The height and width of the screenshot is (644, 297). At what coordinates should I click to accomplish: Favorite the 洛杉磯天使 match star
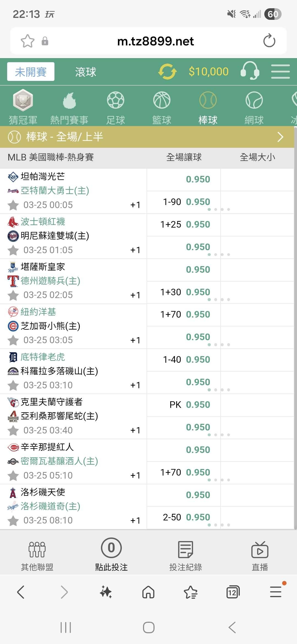point(13,520)
